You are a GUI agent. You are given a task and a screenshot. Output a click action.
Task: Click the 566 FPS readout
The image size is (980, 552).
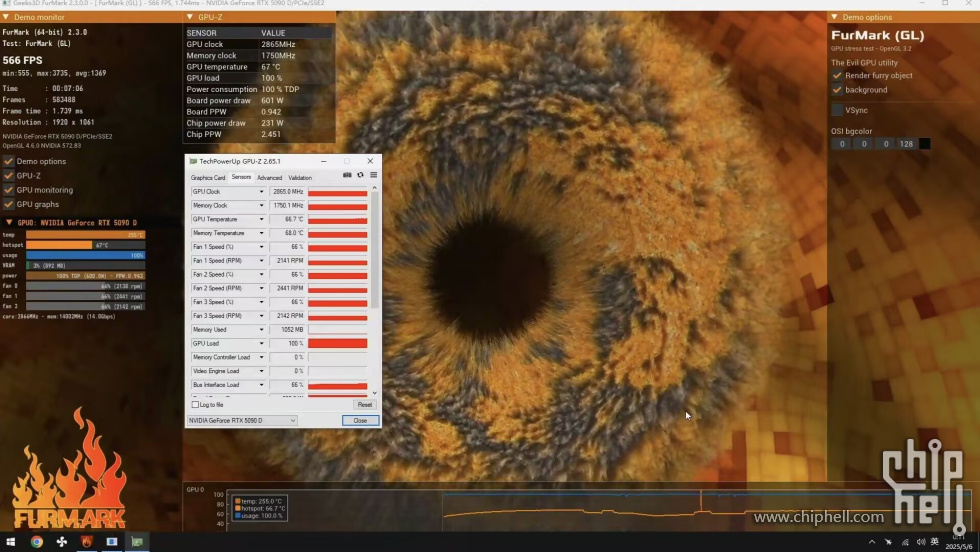tap(22, 60)
